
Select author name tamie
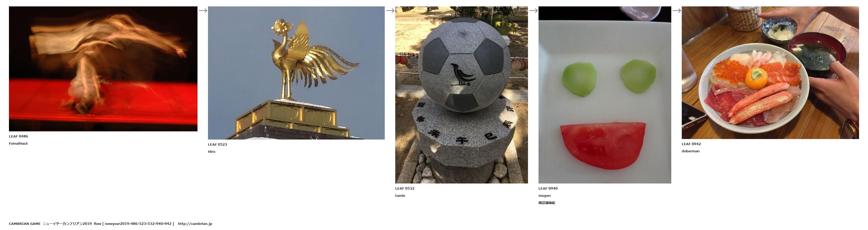click(400, 196)
